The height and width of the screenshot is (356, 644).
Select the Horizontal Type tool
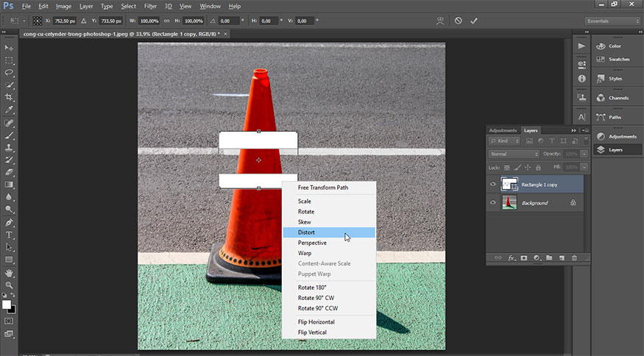tap(10, 235)
